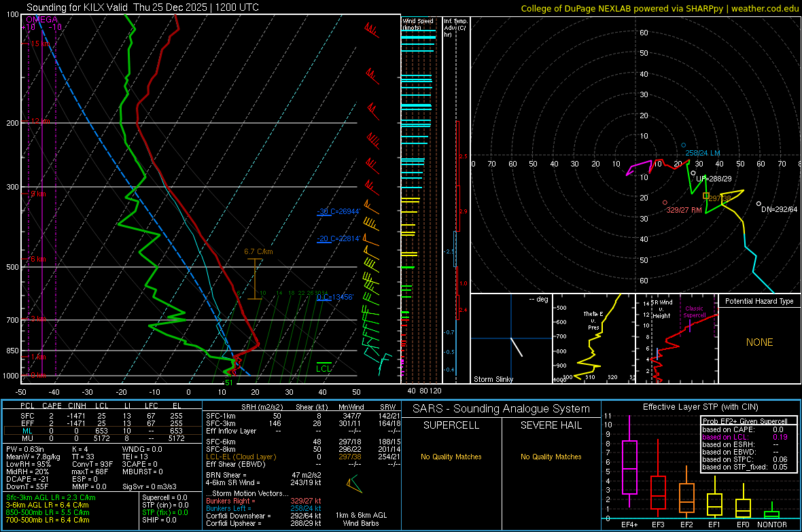Click the green LCL marker label
Screen dimensions: 802x532
[x=324, y=368]
